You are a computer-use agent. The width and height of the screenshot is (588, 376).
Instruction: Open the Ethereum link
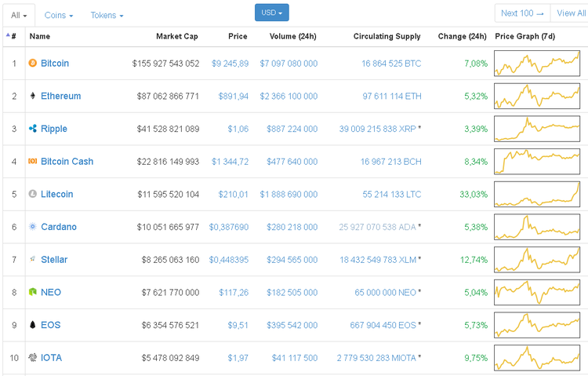point(60,96)
